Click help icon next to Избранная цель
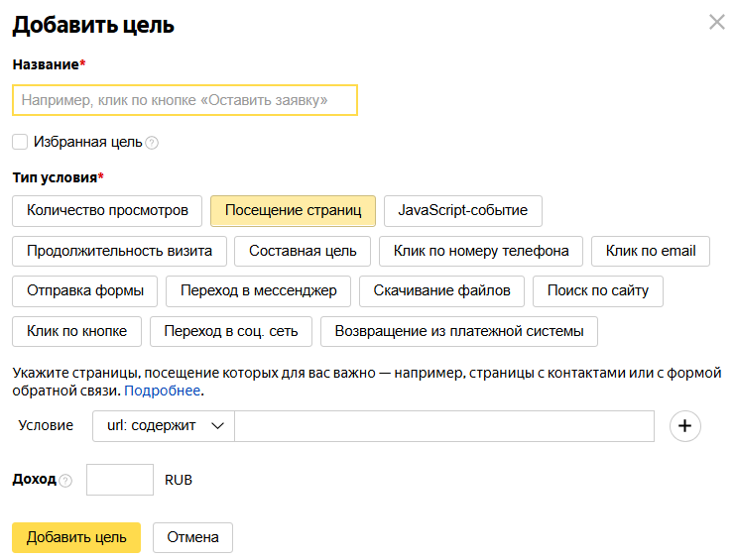The image size is (736, 560). (152, 143)
